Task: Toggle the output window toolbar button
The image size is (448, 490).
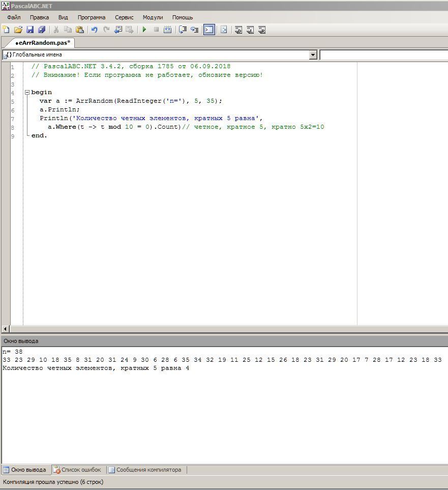Action: 209,30
